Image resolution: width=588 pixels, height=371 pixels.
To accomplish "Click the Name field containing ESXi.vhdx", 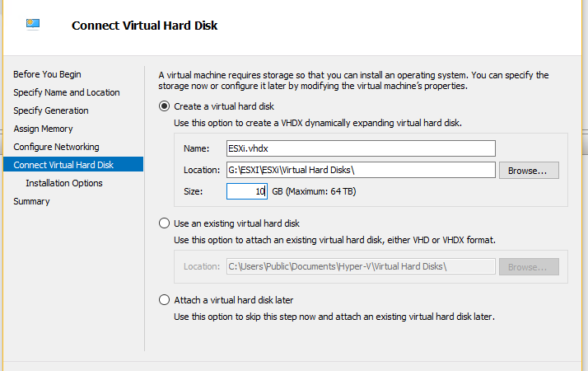I will click(x=360, y=148).
